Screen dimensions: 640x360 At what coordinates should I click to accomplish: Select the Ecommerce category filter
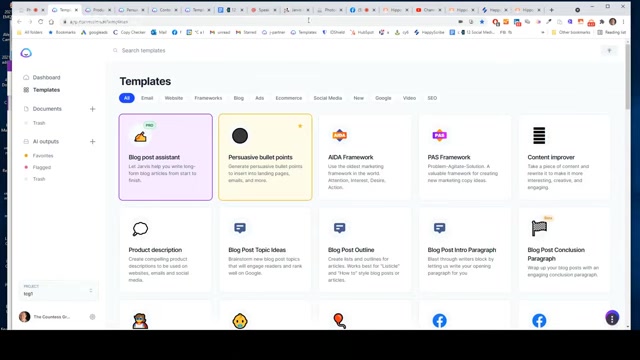[289, 98]
